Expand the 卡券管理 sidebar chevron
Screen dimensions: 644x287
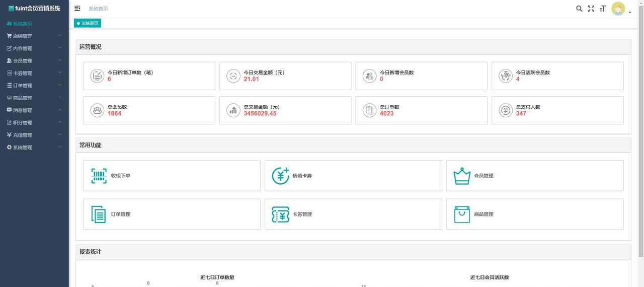click(x=60, y=73)
